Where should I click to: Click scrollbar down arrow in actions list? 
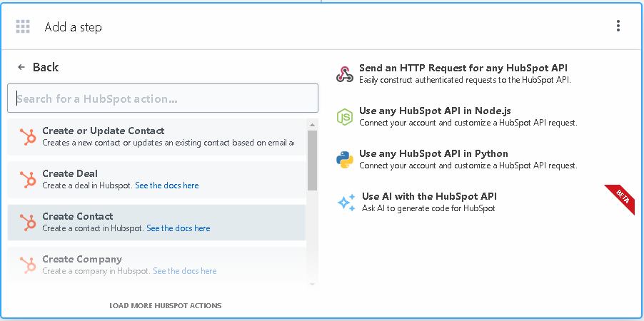(x=312, y=284)
